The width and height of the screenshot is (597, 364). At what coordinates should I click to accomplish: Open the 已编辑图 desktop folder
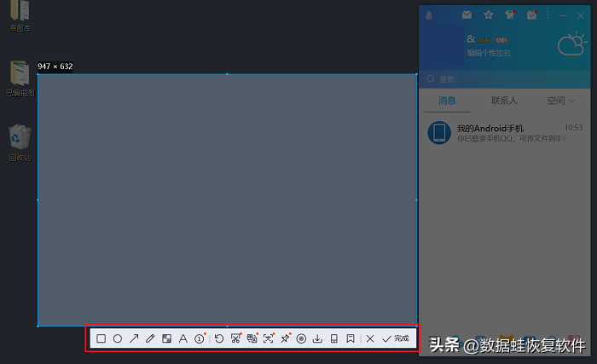coord(20,78)
